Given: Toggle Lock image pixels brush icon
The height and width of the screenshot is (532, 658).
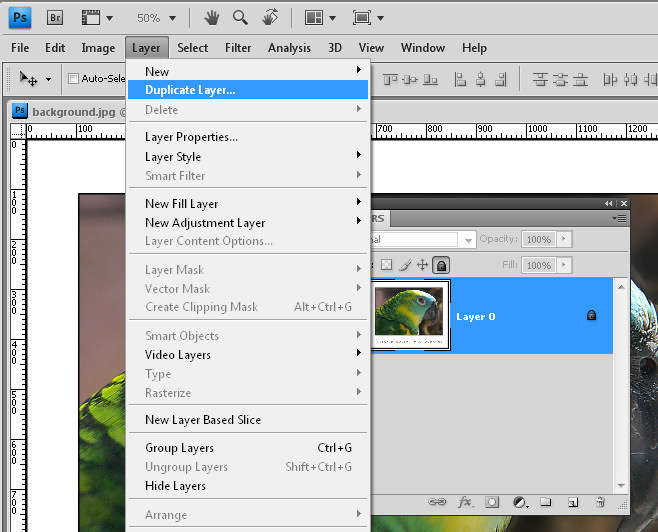Looking at the screenshot, I should click(405, 265).
